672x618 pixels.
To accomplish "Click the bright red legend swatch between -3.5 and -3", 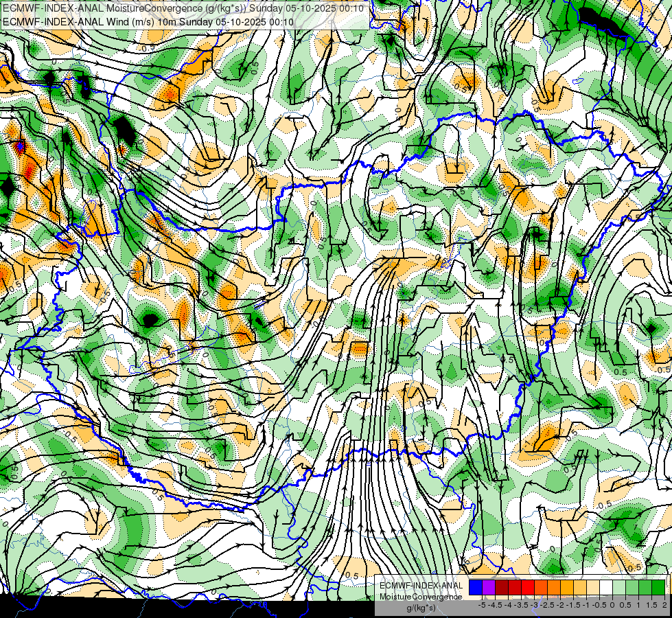I will (528, 587).
